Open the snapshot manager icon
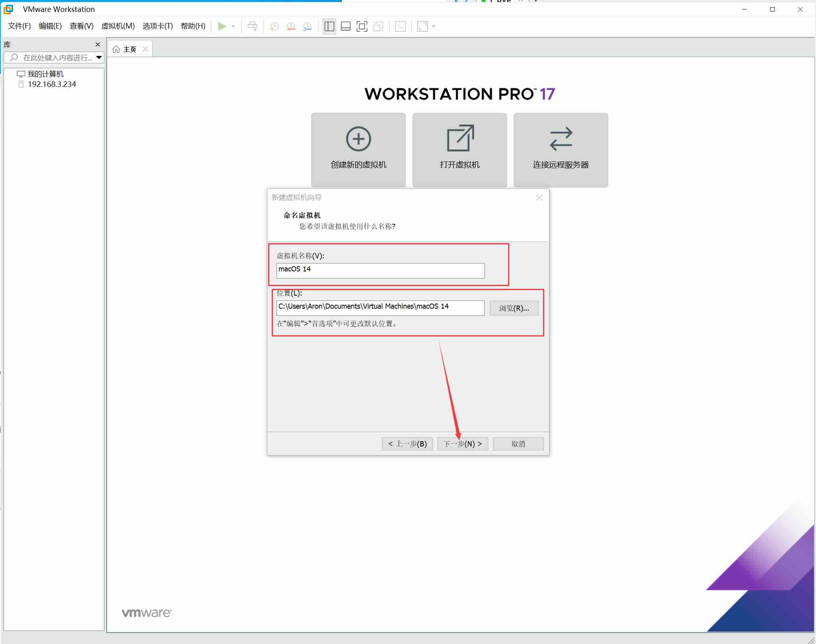The width and height of the screenshot is (816, 644). pyautogui.click(x=307, y=27)
